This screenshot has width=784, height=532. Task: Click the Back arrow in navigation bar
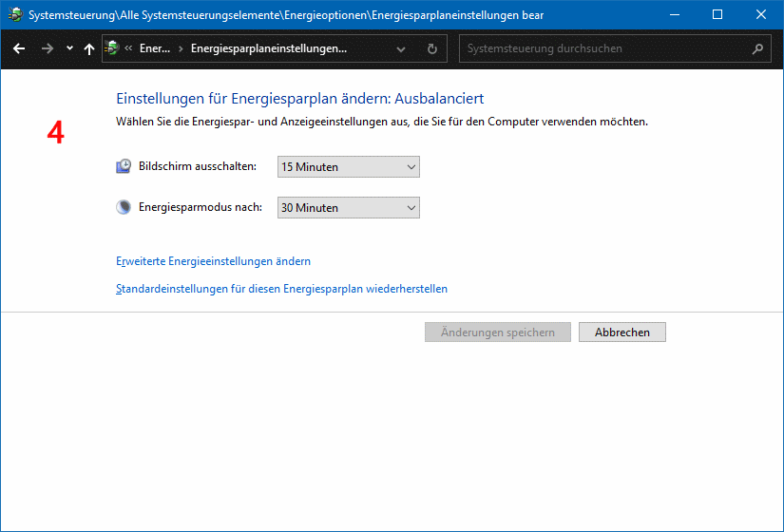coord(19,48)
